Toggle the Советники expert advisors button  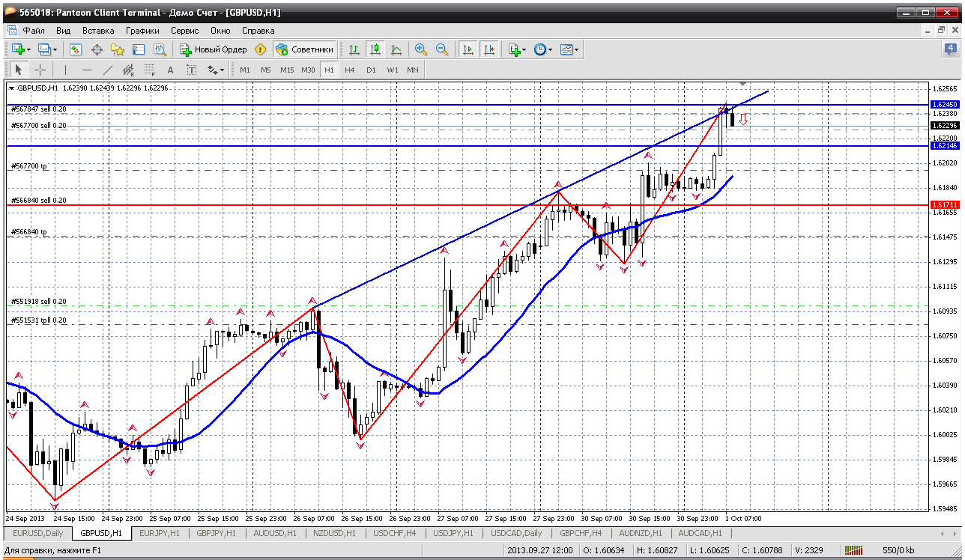click(x=304, y=49)
